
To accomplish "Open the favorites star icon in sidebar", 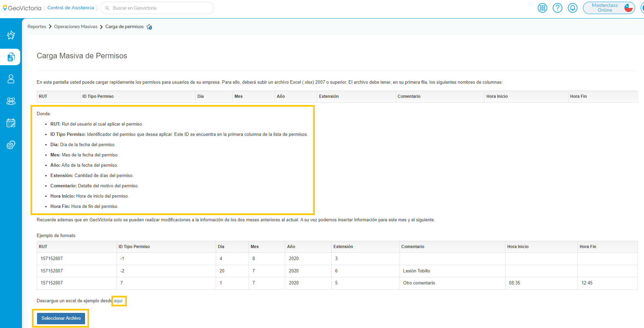I will [x=11, y=35].
